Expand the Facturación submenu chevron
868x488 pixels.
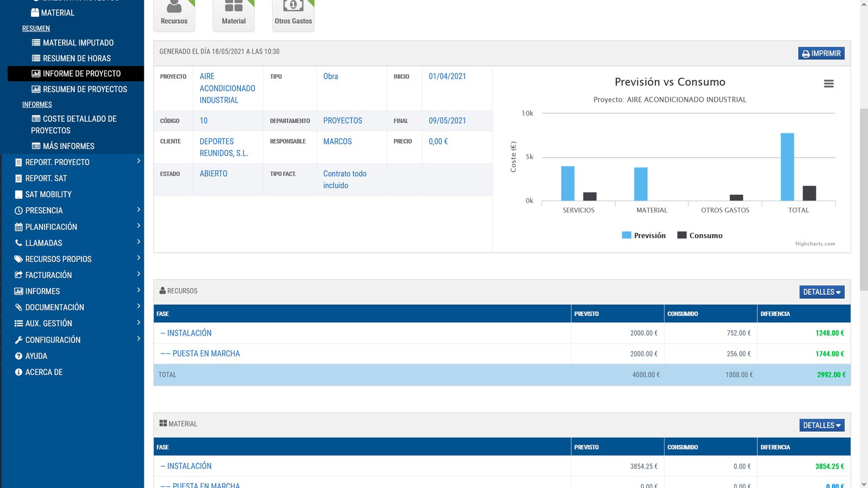pos(138,274)
